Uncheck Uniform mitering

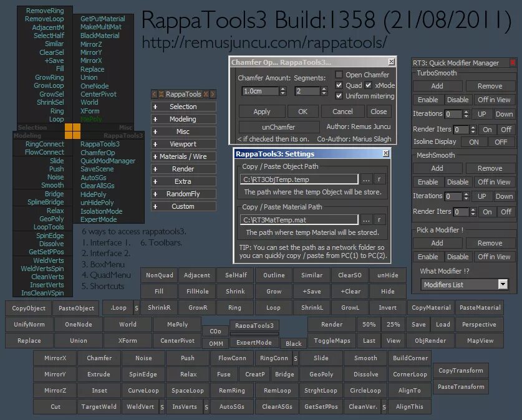point(339,96)
